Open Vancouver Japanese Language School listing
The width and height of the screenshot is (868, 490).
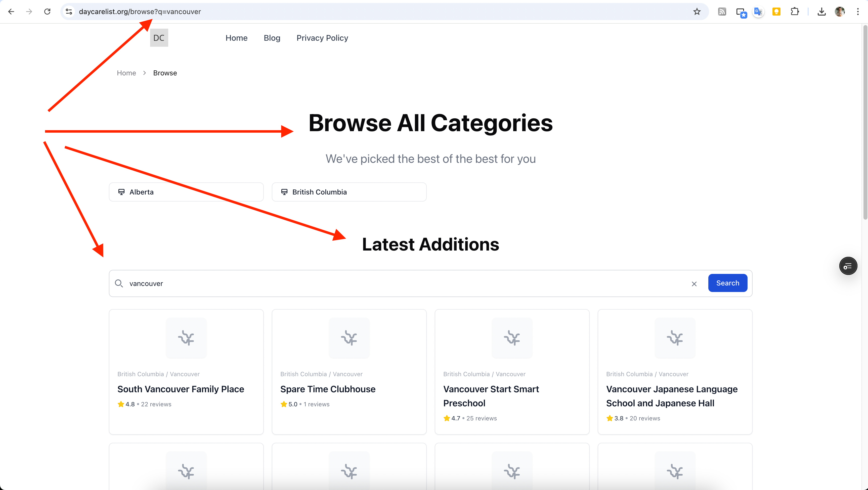pos(672,396)
